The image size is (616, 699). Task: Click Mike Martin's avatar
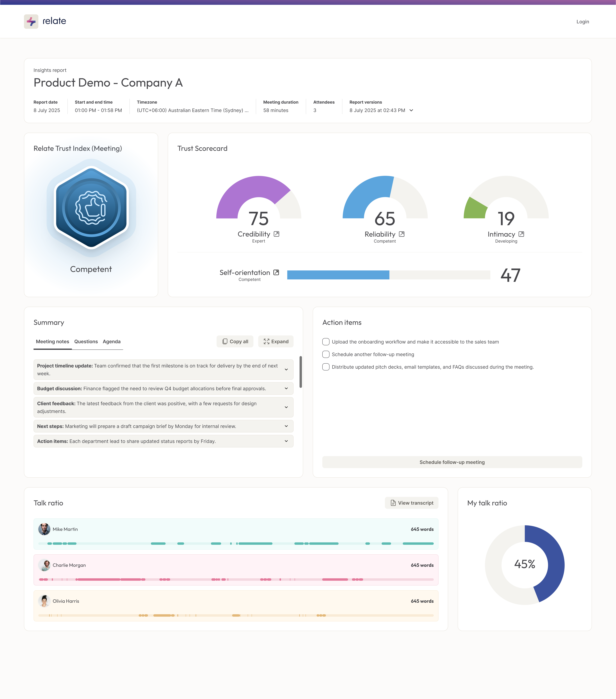[x=44, y=529]
